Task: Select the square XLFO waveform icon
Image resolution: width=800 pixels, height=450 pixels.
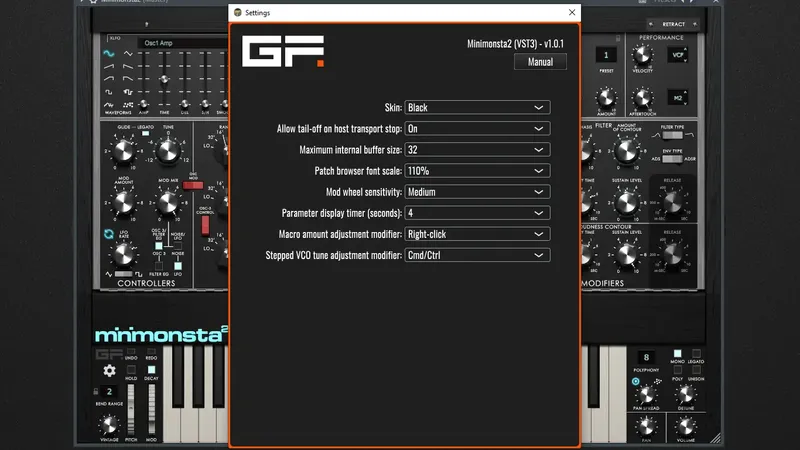Action: [109, 92]
